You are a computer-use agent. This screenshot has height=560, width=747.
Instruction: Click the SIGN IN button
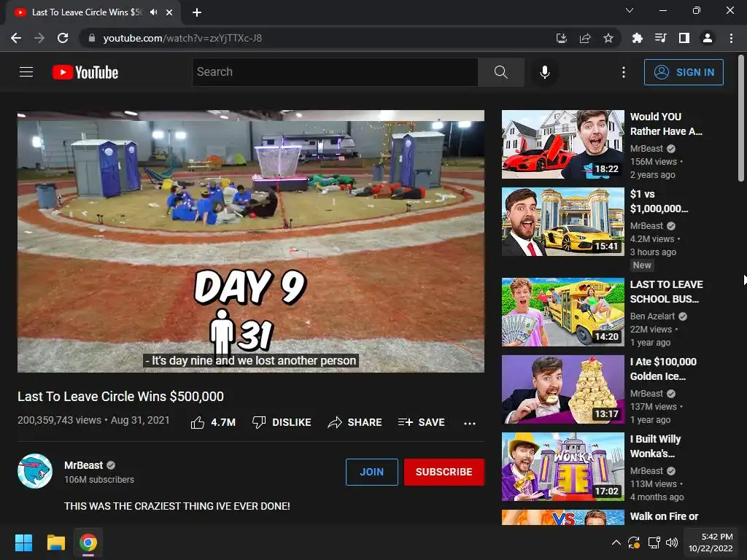(x=683, y=72)
